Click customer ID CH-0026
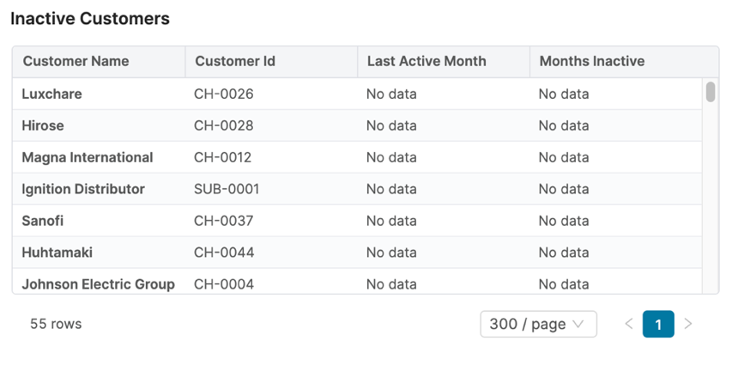This screenshot has height=366, width=738. coord(224,94)
